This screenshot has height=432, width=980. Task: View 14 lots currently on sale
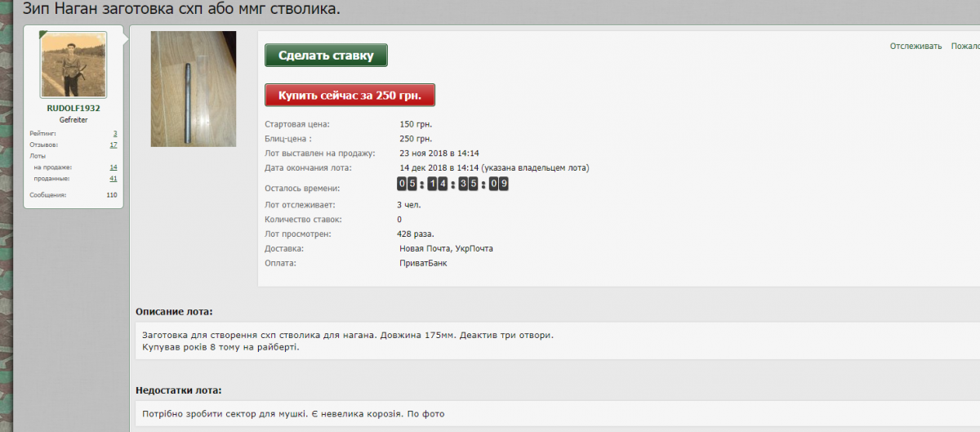click(114, 167)
